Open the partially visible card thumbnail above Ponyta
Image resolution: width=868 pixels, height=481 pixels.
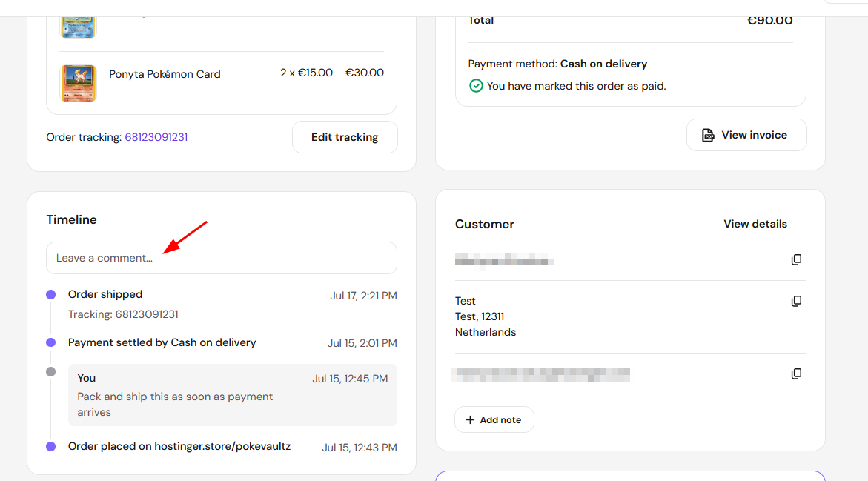pyautogui.click(x=78, y=27)
